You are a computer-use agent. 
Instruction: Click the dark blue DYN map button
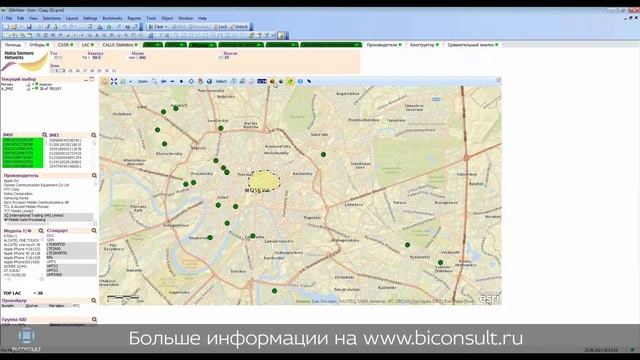click(262, 81)
